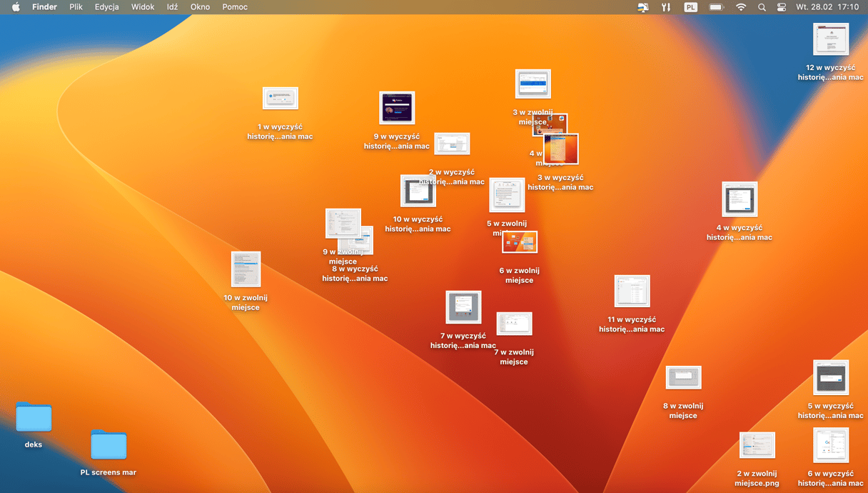
Task: Open Spotlight search magnifier
Action: (x=762, y=7)
